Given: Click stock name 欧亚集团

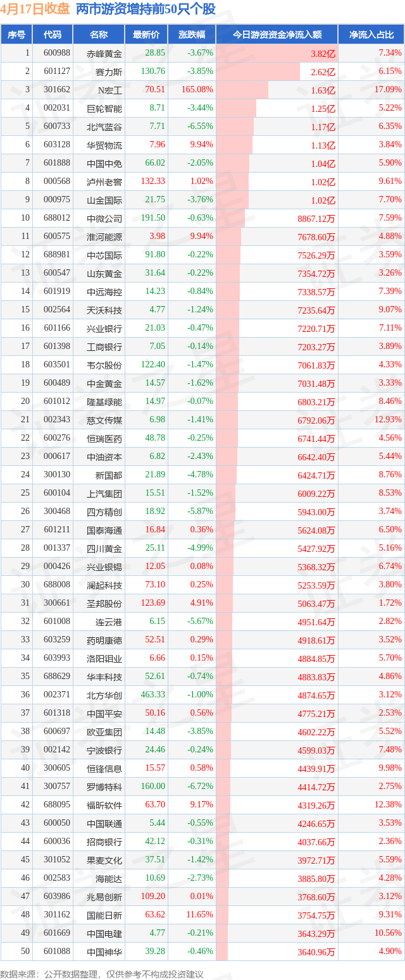Looking at the screenshot, I should point(104,732).
